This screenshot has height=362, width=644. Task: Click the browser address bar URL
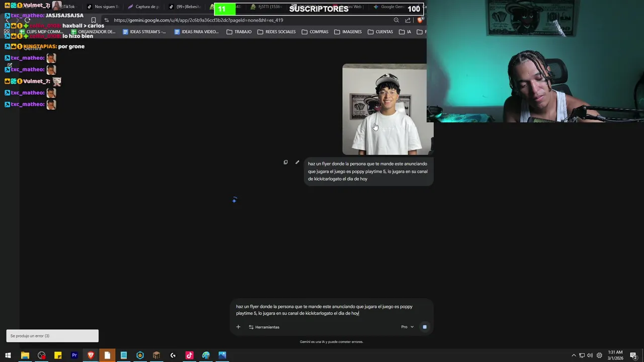pyautogui.click(x=198, y=20)
